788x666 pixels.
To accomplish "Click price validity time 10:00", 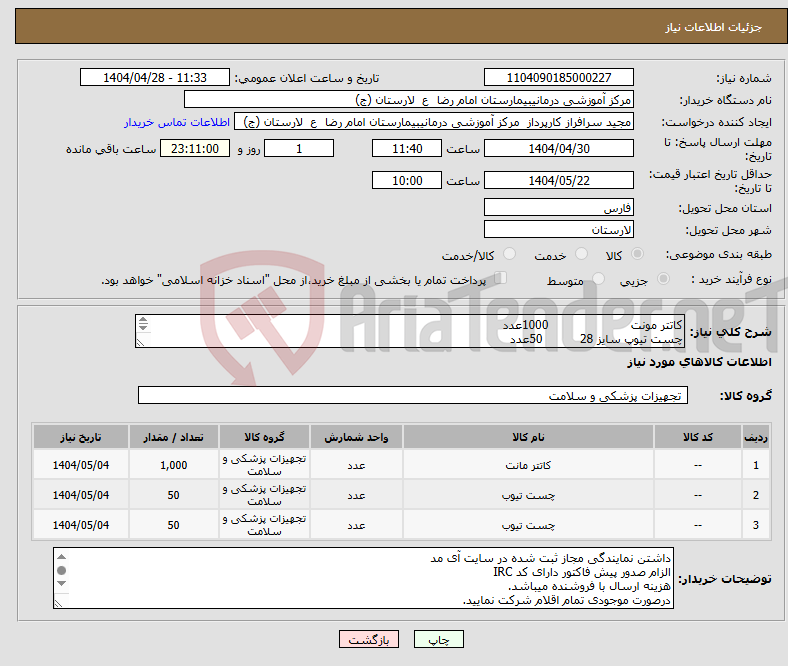I will click(407, 180).
